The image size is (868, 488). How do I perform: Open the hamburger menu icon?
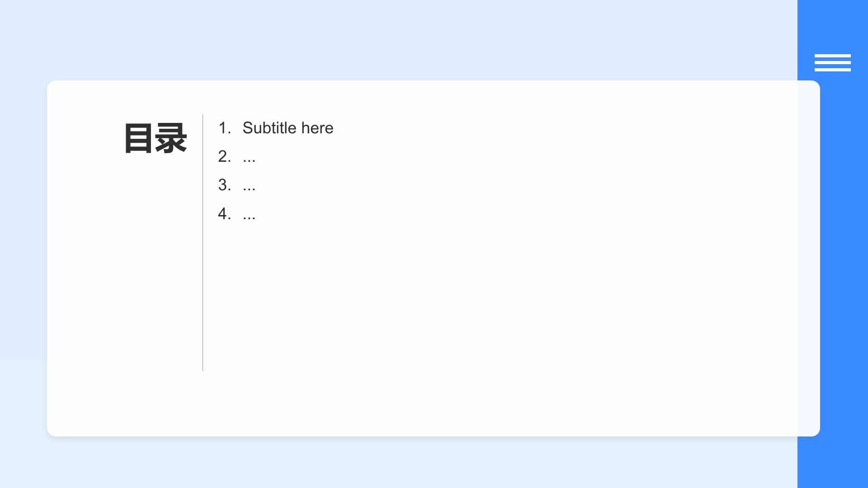click(x=832, y=63)
